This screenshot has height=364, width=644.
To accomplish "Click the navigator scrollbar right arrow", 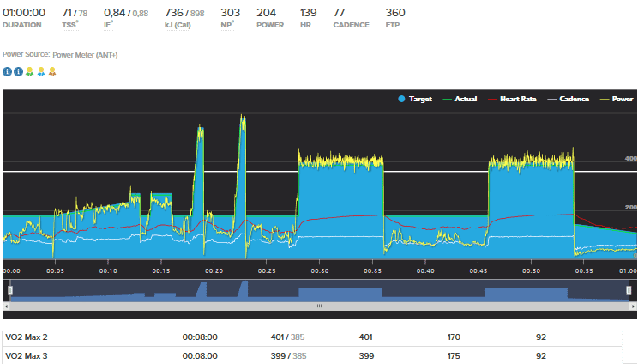I will tap(632, 306).
